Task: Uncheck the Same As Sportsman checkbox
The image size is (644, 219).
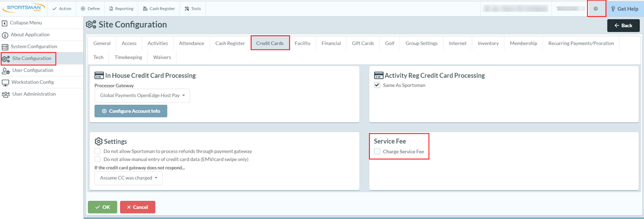Action: (377, 85)
